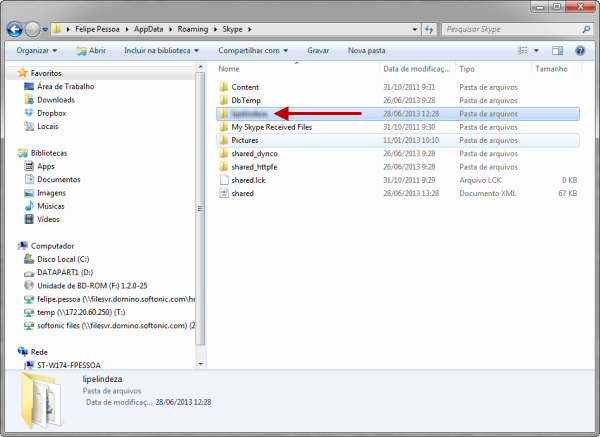This screenshot has width=600, height=437.
Task: Select Roaming in the breadcrumb path
Action: pos(193,29)
